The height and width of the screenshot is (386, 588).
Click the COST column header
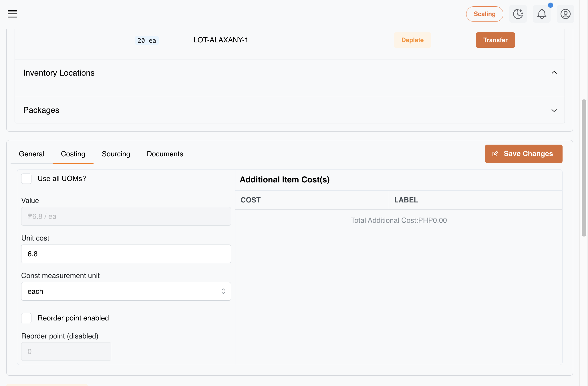[312, 200]
